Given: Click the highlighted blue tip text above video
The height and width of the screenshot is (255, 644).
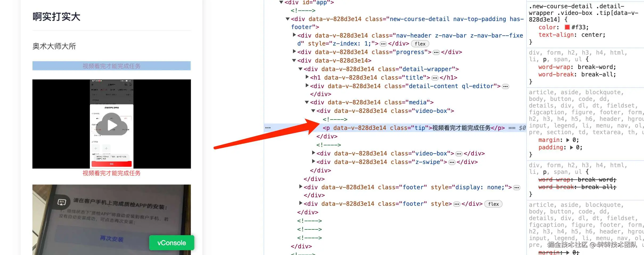Looking at the screenshot, I should click(x=112, y=66).
